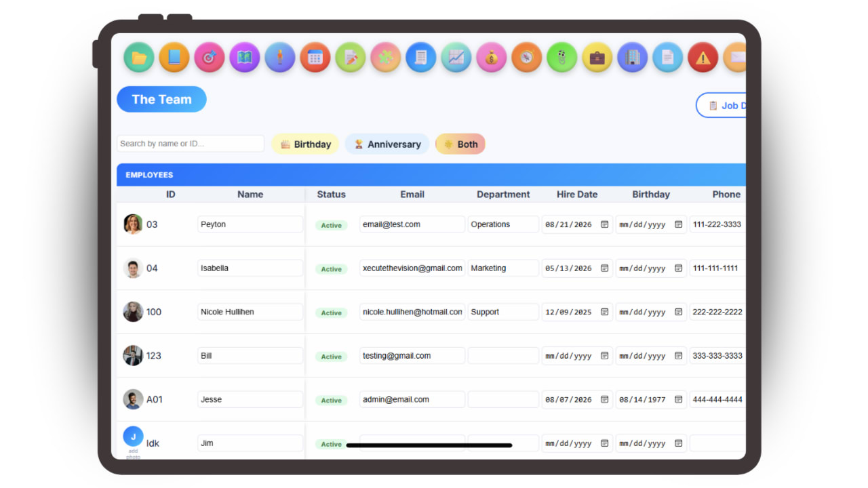Click Bill's empty department field
The width and height of the screenshot is (868, 488).
coord(503,356)
